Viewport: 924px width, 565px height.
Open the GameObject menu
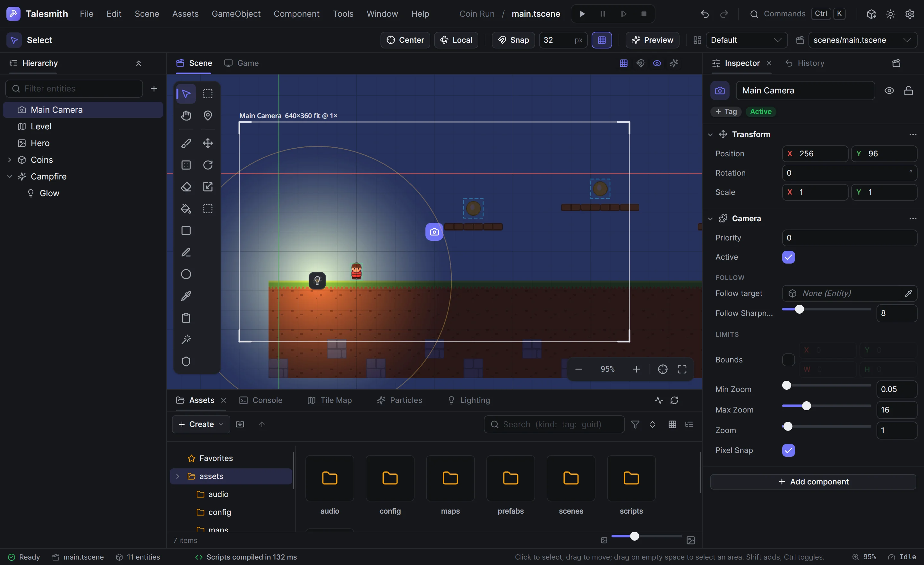tap(236, 14)
